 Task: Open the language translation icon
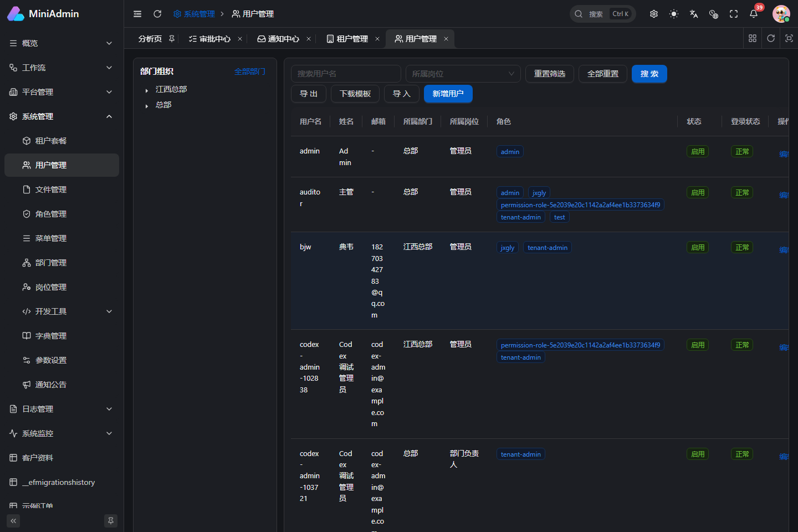click(x=694, y=14)
